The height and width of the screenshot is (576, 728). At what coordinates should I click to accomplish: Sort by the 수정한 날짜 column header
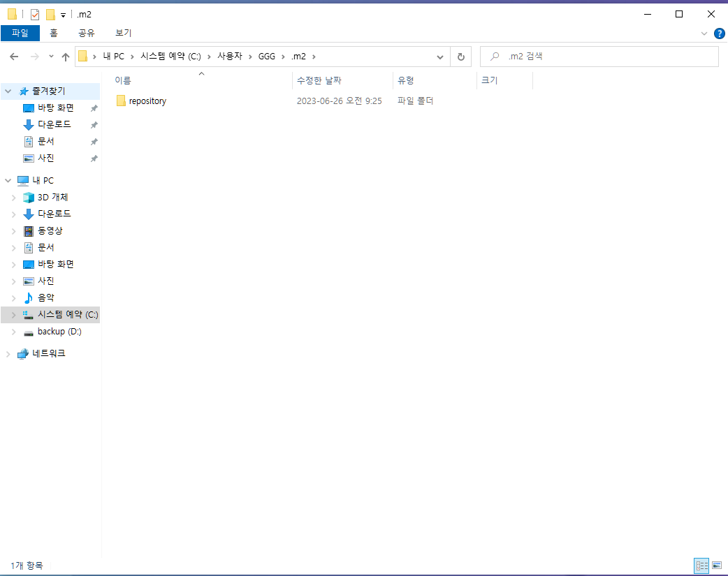[342, 80]
